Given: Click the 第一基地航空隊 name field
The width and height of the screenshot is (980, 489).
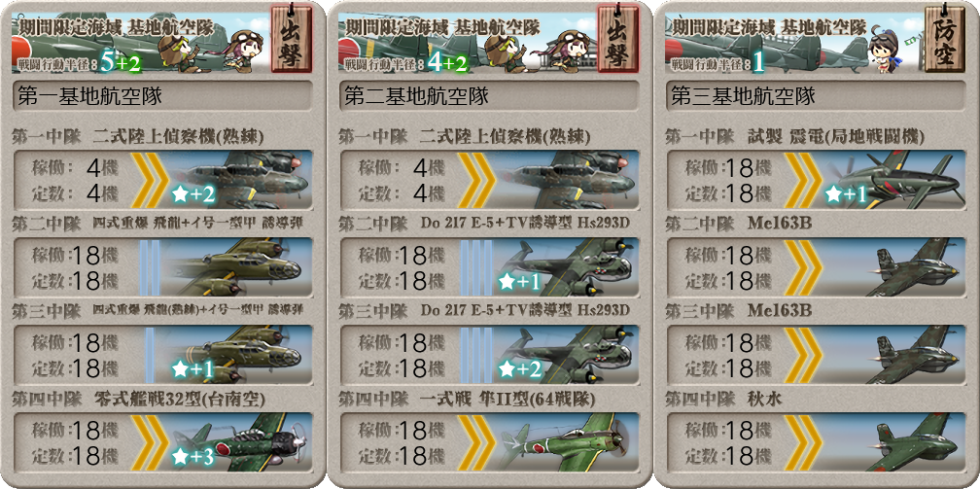Looking at the screenshot, I should [162, 96].
